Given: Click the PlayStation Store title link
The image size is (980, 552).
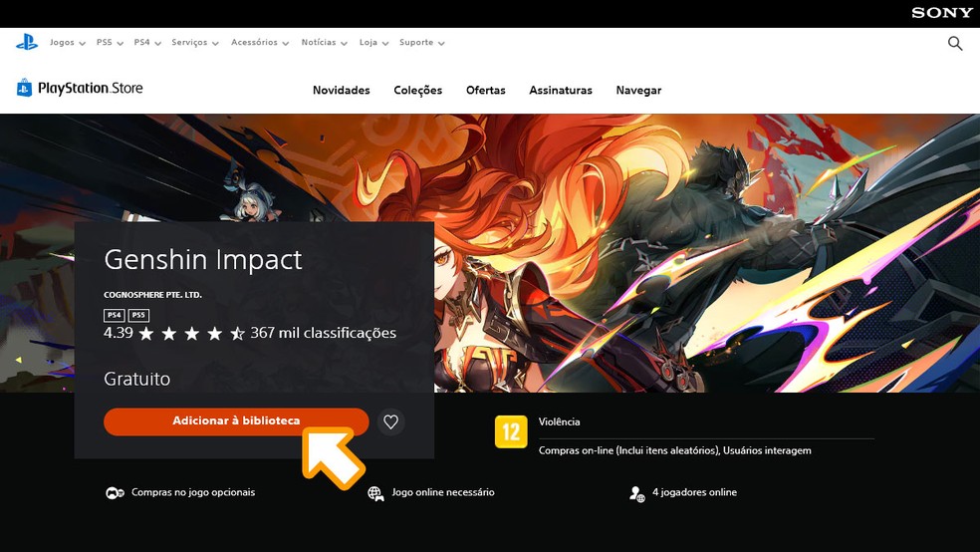Looking at the screenshot, I should click(x=91, y=88).
